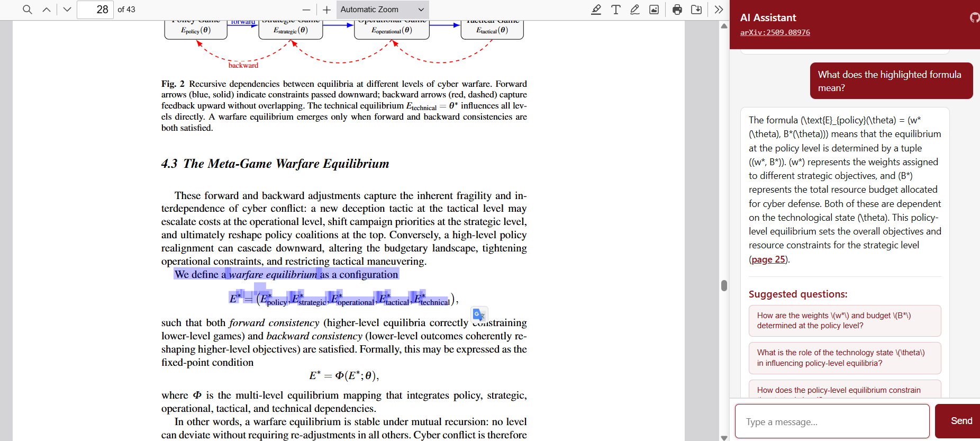Screen dimensions: 980x441
Task: Click the 'forward consistency' italic term
Action: click(x=274, y=322)
